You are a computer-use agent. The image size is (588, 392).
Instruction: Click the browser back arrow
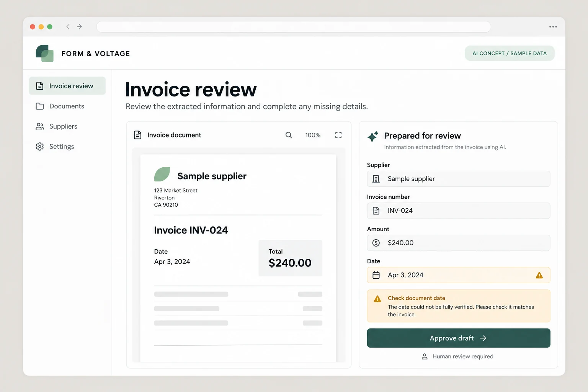click(x=68, y=27)
